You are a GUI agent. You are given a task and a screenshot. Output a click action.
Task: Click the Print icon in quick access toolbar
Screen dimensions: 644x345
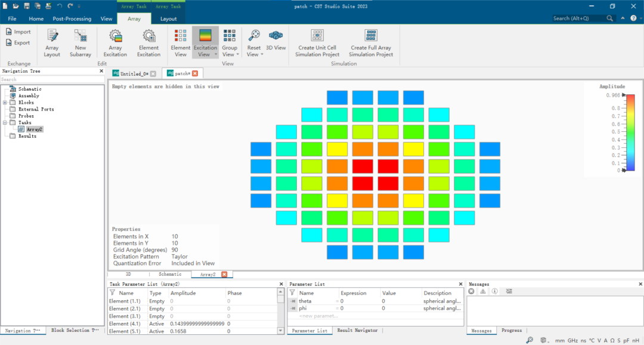(48, 6)
